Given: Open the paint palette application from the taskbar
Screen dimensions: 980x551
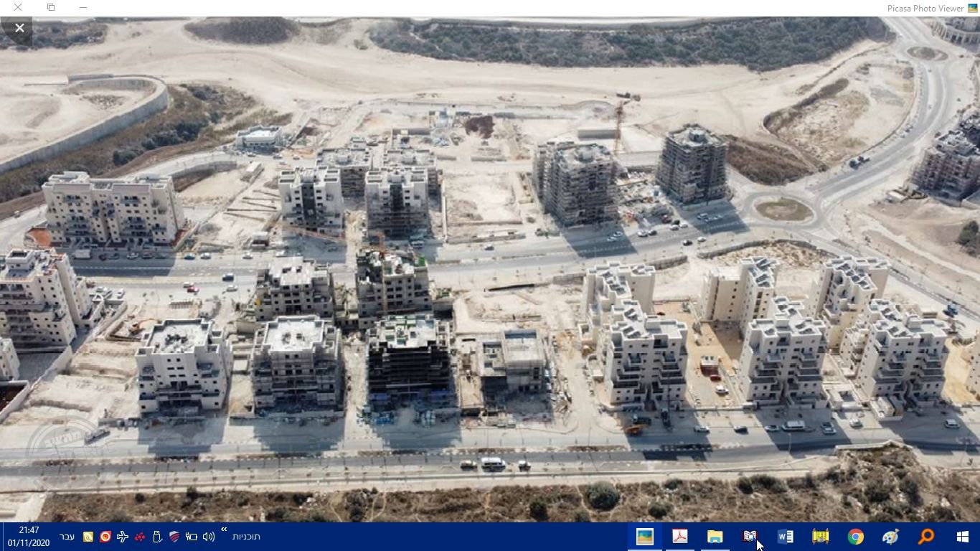Looking at the screenshot, I should pyautogui.click(x=892, y=537).
